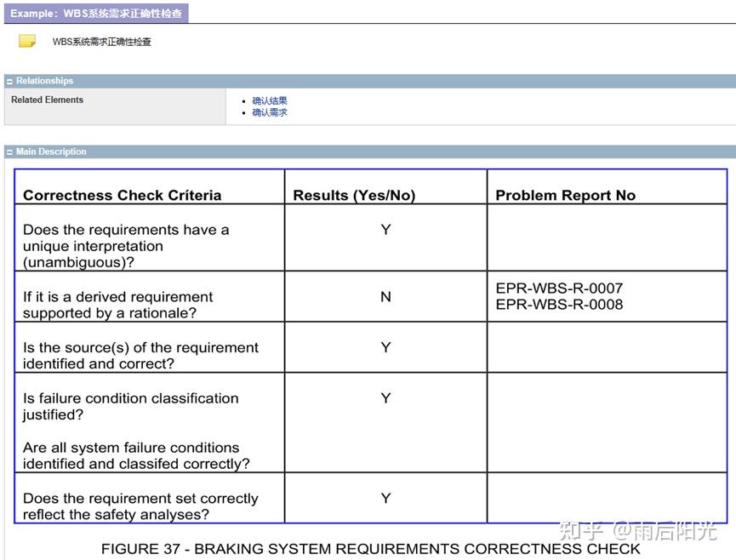Select EPR-WBS-R-0007 problem report entry

pyautogui.click(x=559, y=288)
